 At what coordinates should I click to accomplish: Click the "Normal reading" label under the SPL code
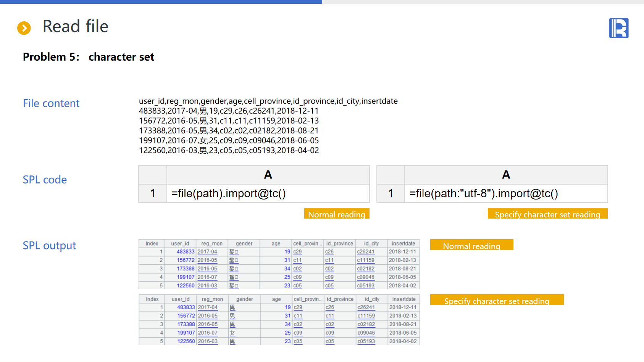(x=336, y=214)
